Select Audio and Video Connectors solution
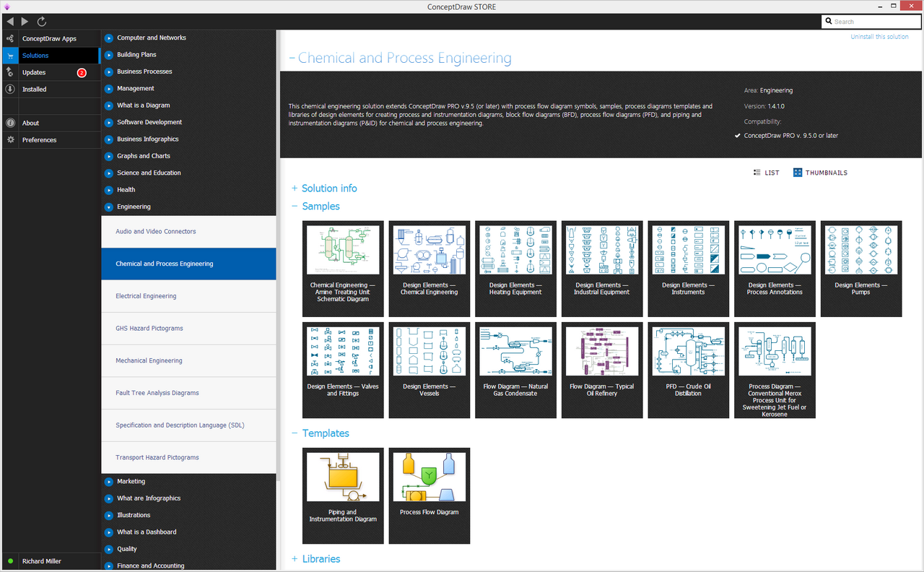This screenshot has width=924, height=572. [188, 232]
